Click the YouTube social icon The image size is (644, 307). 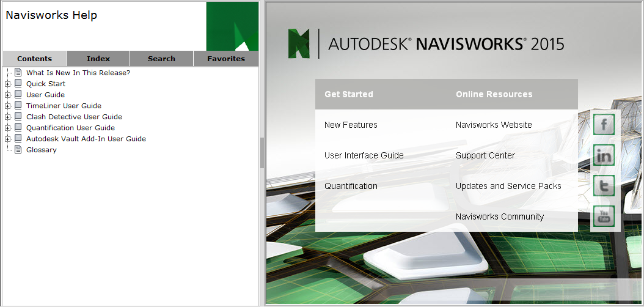coord(604,216)
